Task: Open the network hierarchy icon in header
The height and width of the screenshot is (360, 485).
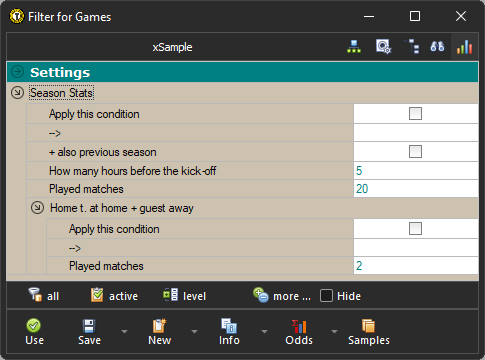Action: point(354,47)
